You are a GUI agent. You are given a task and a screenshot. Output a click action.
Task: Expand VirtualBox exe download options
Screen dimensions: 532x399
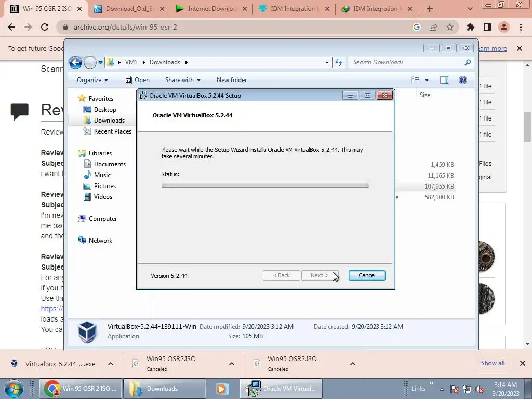(x=111, y=364)
